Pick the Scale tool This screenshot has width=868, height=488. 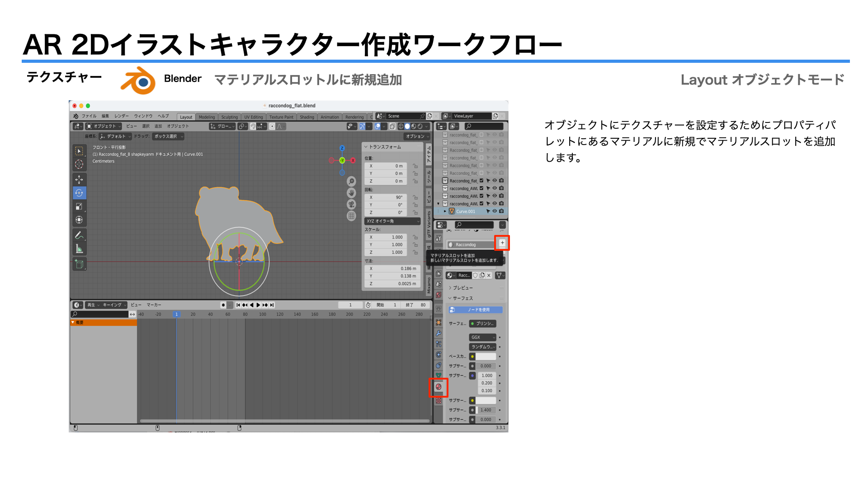pyautogui.click(x=79, y=206)
